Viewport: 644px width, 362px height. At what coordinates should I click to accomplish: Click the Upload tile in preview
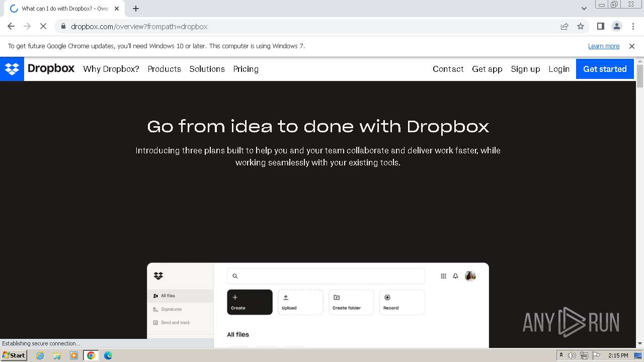point(300,302)
